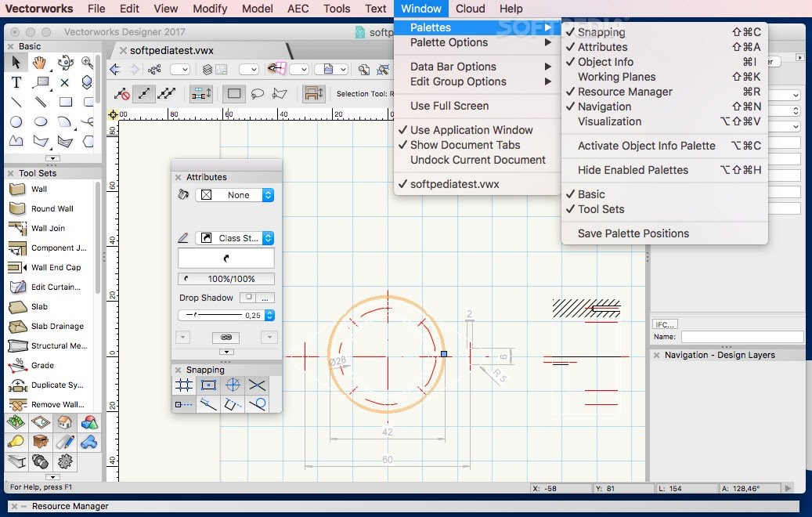Open the Detailing I-beam tool set
The width and height of the screenshot is (812, 517).
click(16, 461)
